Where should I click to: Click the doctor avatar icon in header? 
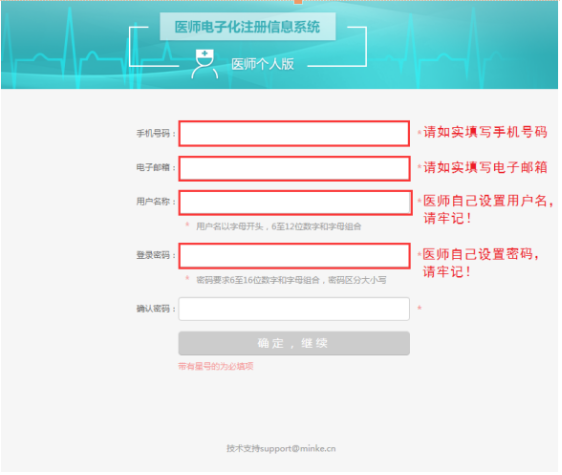click(x=204, y=64)
